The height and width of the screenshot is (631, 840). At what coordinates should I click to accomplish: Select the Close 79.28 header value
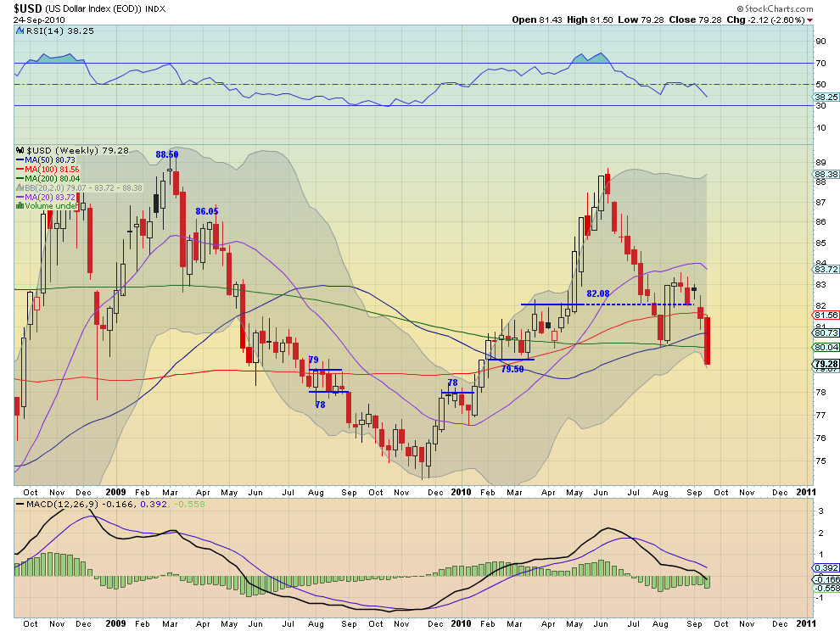pyautogui.click(x=696, y=20)
